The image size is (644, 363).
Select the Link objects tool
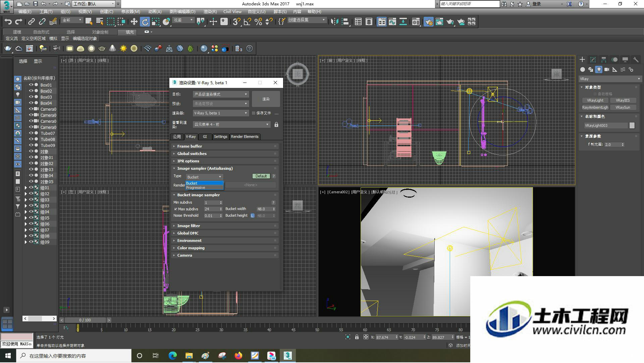tap(32, 22)
